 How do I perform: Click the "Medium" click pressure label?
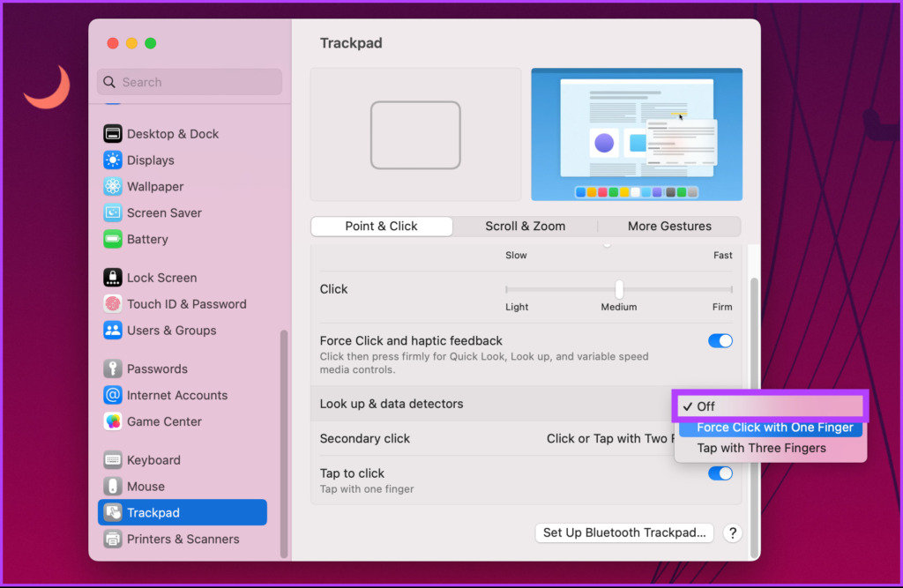(619, 307)
